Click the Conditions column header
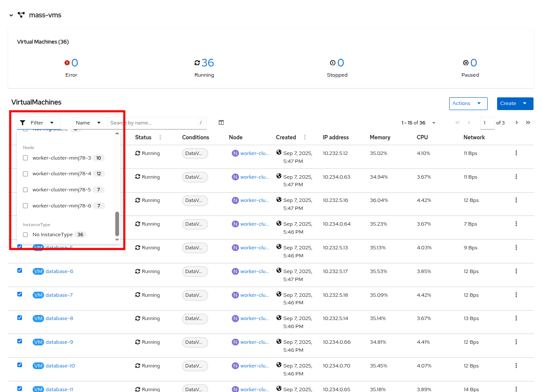Screen dimensions: 542x392 pos(196,137)
